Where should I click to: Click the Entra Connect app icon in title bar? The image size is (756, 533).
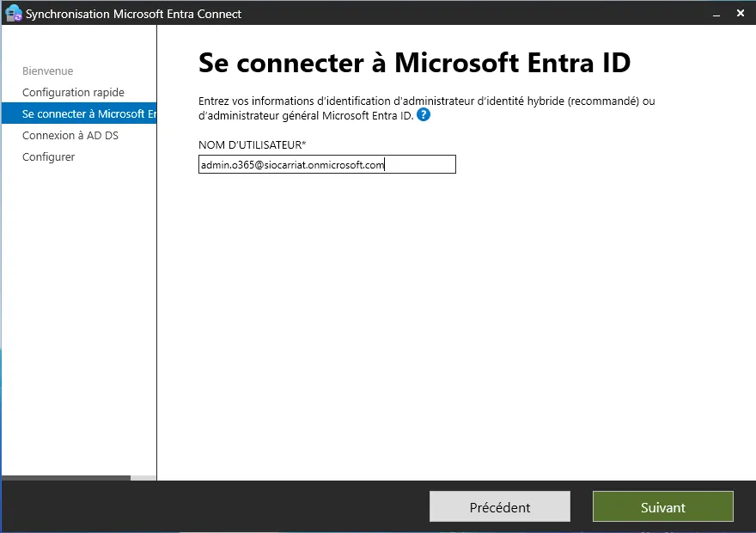pos(13,13)
